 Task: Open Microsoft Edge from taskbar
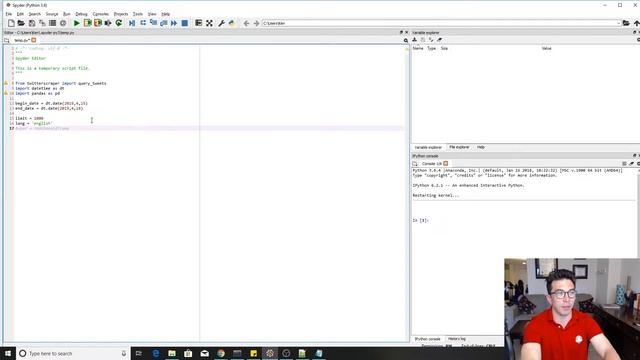(x=156, y=353)
